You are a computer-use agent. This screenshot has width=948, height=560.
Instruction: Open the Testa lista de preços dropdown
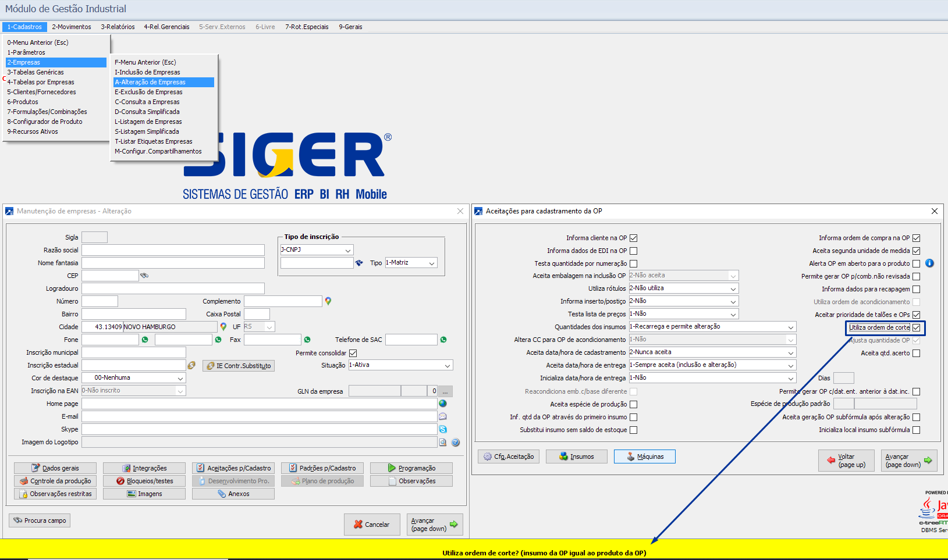click(683, 314)
